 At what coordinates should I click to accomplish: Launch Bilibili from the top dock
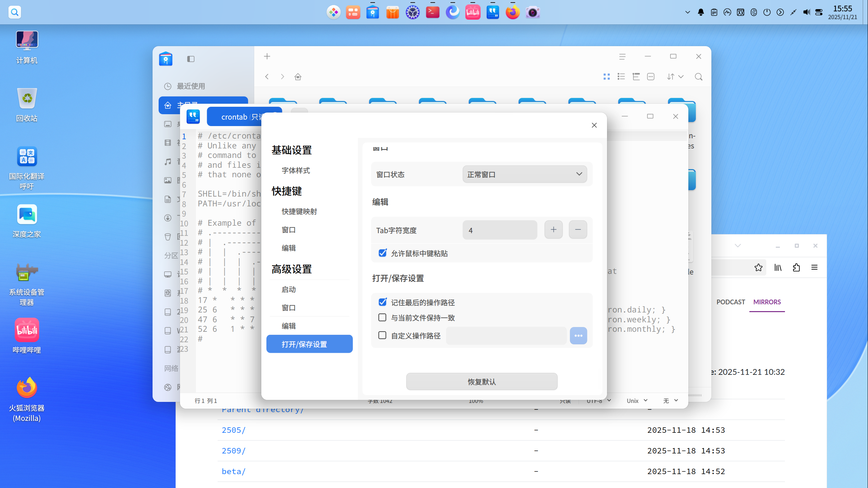[472, 12]
